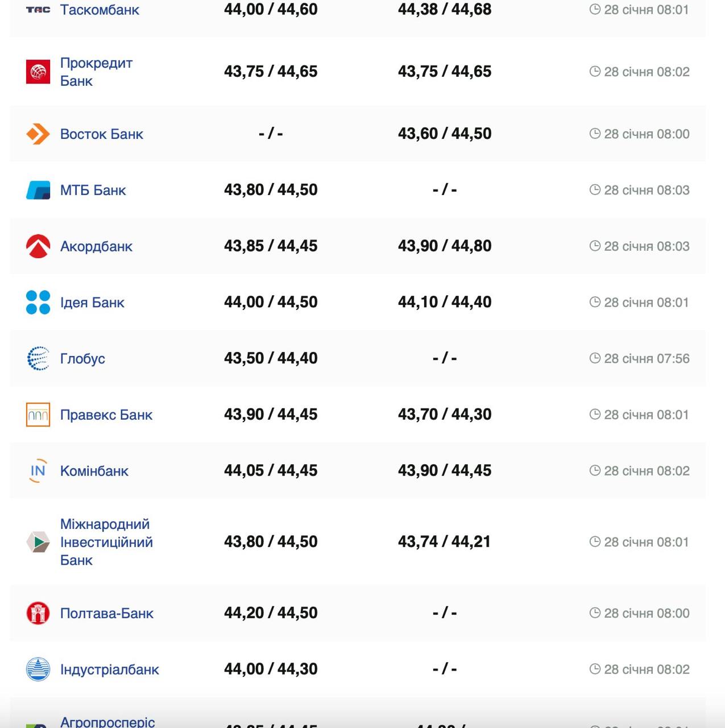Click the Індустріалбанк blue logo

point(38,669)
